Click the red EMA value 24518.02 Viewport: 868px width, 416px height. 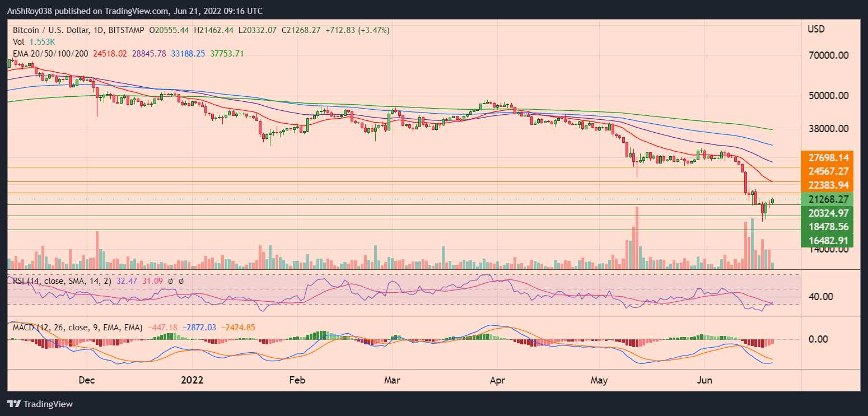pos(110,53)
